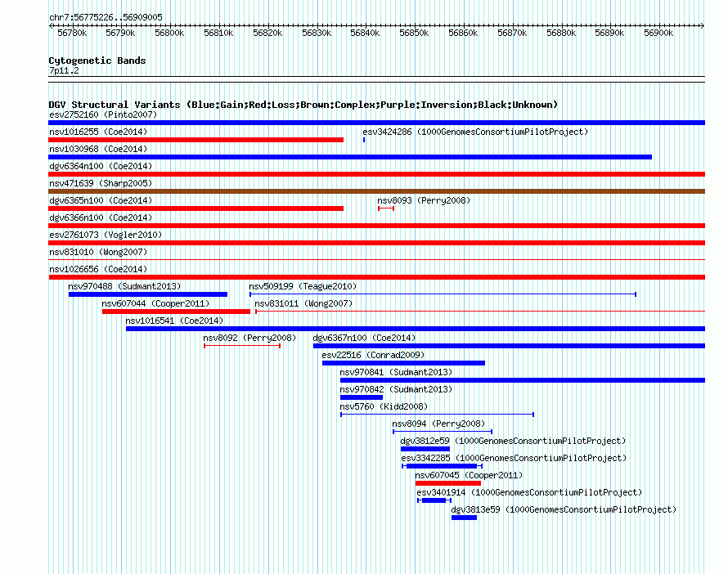Select the blue nsv970488 gain bar

[x=147, y=294]
